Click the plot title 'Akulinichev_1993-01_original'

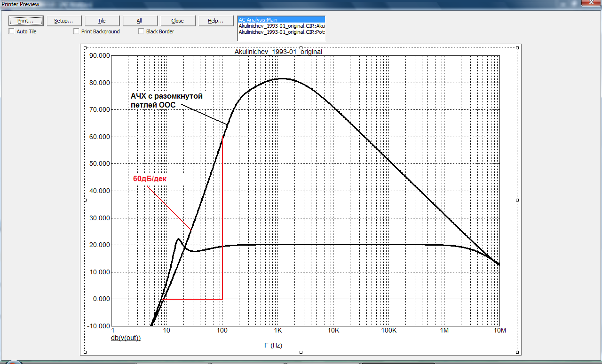click(278, 52)
